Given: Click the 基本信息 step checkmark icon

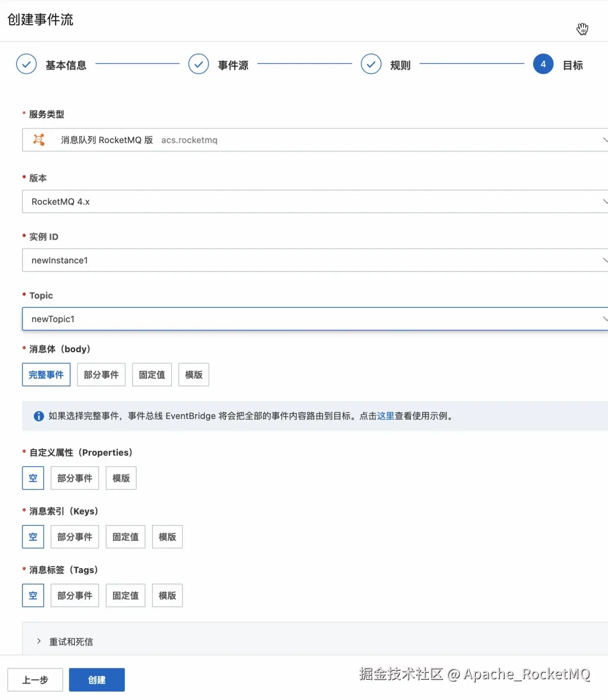Looking at the screenshot, I should pyautogui.click(x=26, y=65).
